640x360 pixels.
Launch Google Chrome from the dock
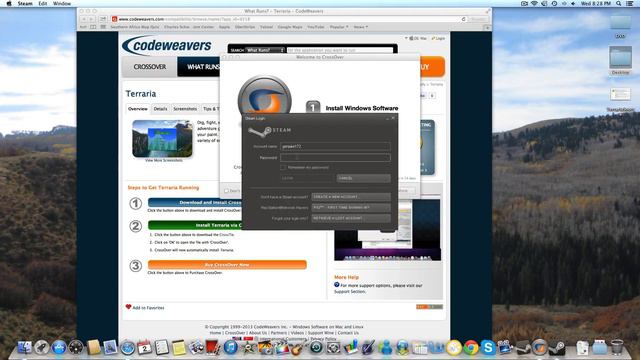(471, 347)
